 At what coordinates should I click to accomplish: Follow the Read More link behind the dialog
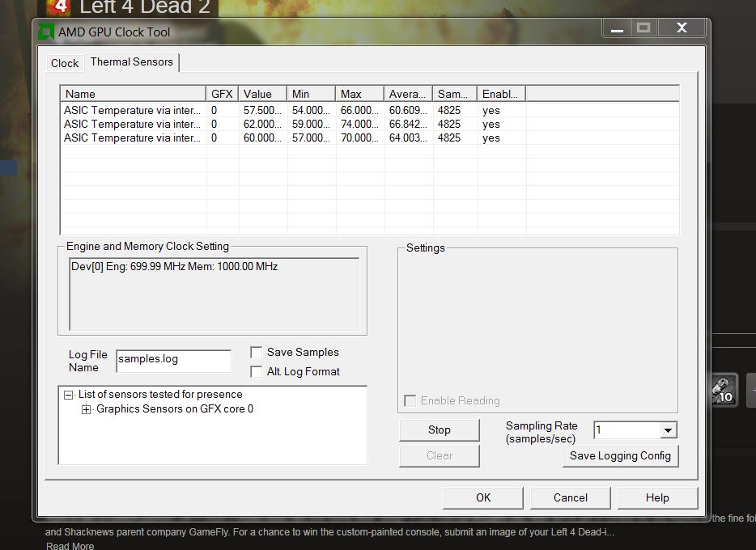coord(70,546)
